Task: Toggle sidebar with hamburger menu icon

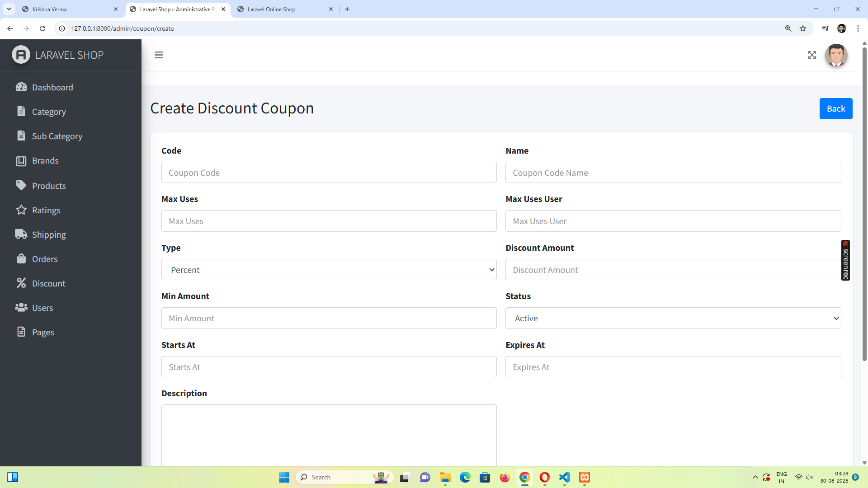Action: coord(159,55)
